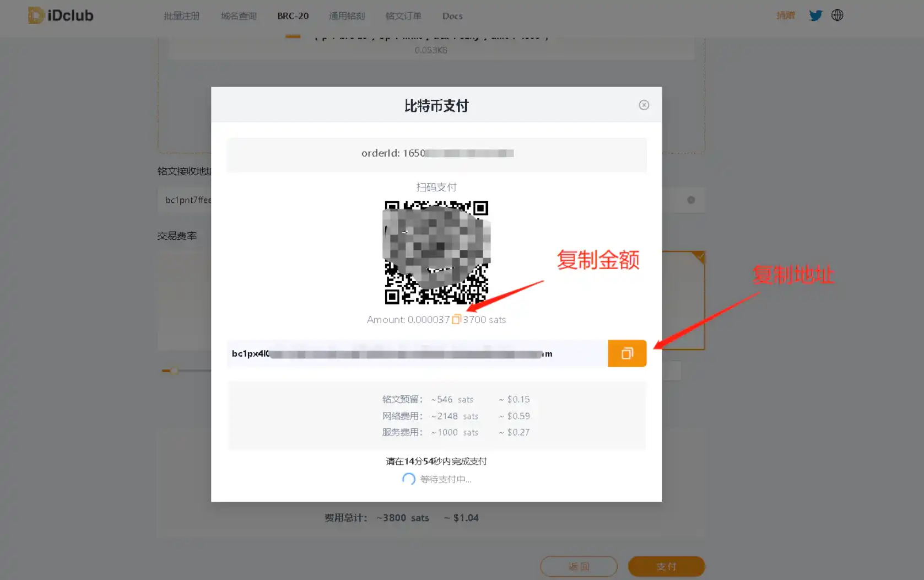This screenshot has width=924, height=580.
Task: Click the 支付 pay button
Action: coord(666,566)
